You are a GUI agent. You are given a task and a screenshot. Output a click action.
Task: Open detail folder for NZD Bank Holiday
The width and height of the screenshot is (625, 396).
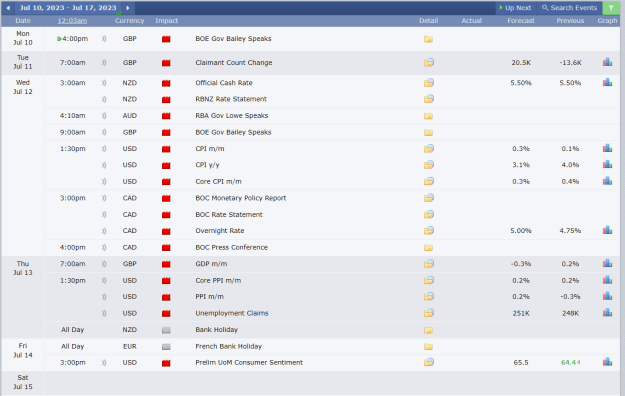tap(428, 330)
